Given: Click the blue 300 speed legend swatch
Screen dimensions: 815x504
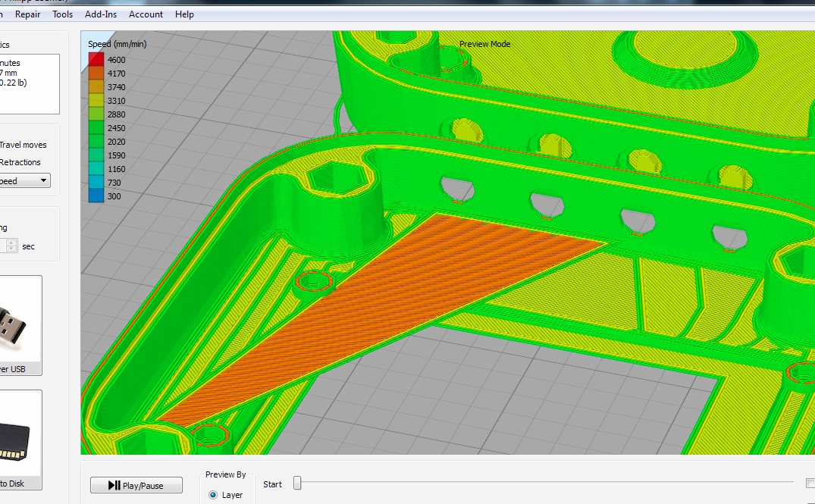Looking at the screenshot, I should [96, 196].
